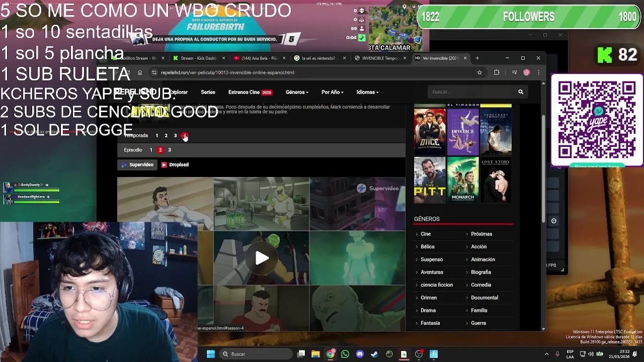Select the Supervideo server option

(137, 164)
